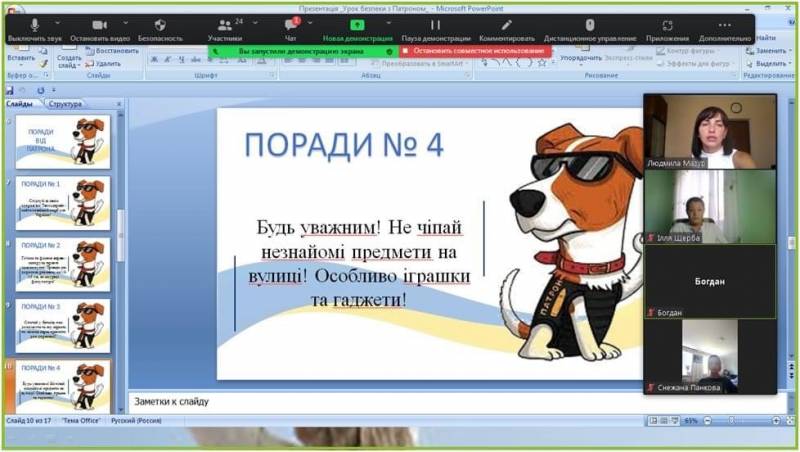Select the ПОРАДИ № 2 slide thumbnail
This screenshot has width=800, height=452.
[x=63, y=264]
